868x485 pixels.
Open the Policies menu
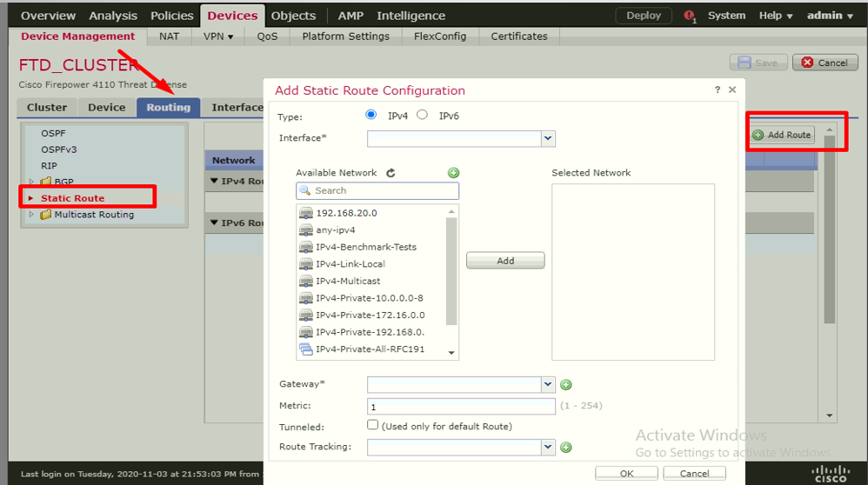pos(171,16)
